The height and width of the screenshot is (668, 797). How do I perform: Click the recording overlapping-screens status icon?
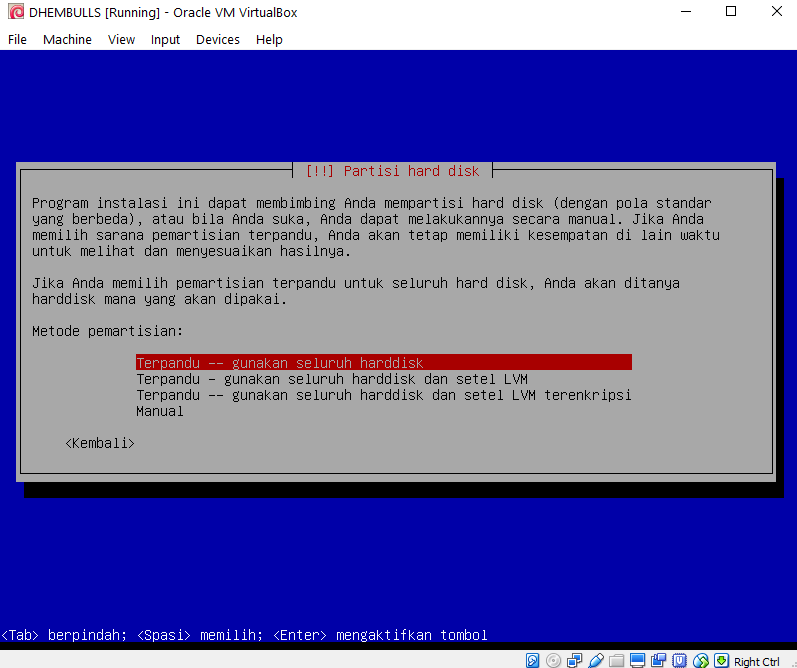[658, 660]
